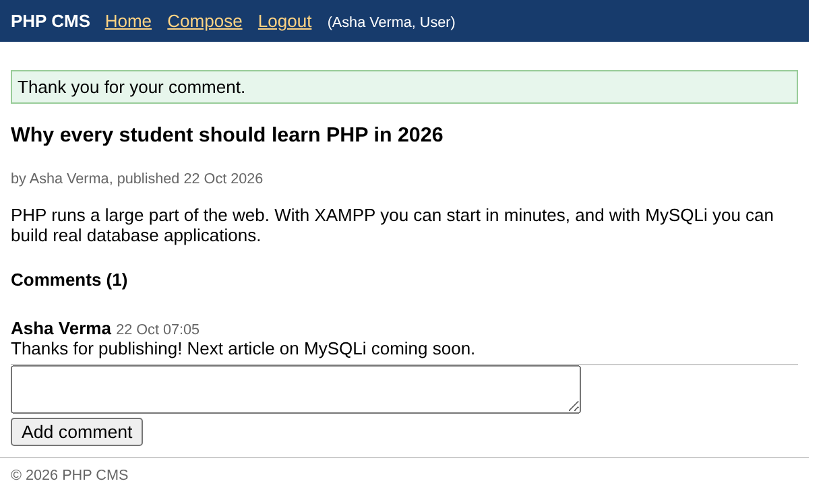The height and width of the screenshot is (504, 825).
Task: Click comment author name Asha Verma
Action: 61,329
